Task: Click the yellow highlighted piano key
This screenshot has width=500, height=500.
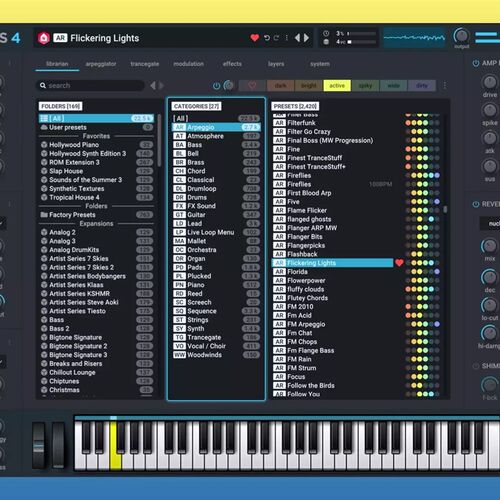Action: pyautogui.click(x=115, y=447)
